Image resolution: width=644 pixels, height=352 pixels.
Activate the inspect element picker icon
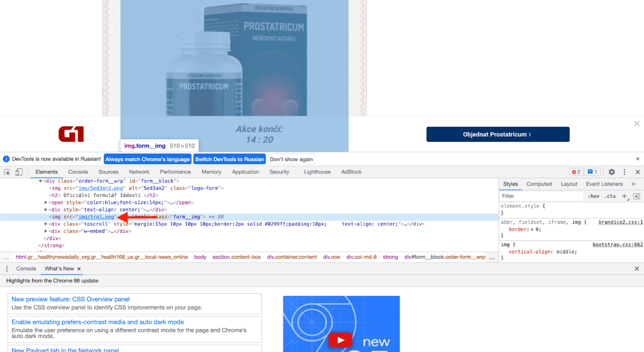point(7,172)
